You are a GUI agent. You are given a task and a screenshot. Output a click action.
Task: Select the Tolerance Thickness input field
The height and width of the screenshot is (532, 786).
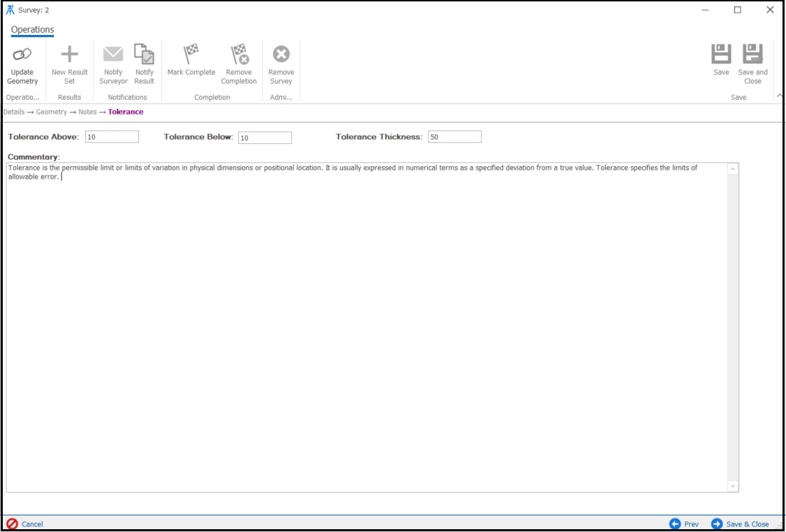[x=454, y=137]
